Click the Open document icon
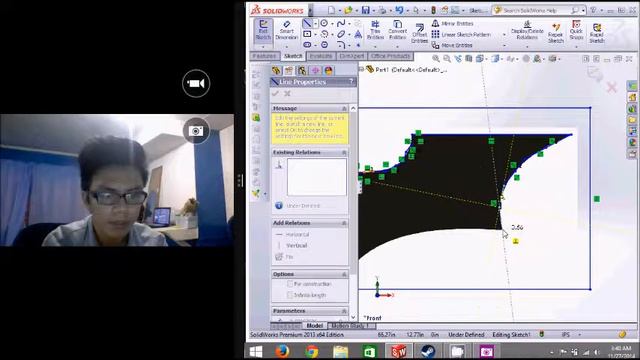Screen dimensions: 640x360 tap(348, 10)
